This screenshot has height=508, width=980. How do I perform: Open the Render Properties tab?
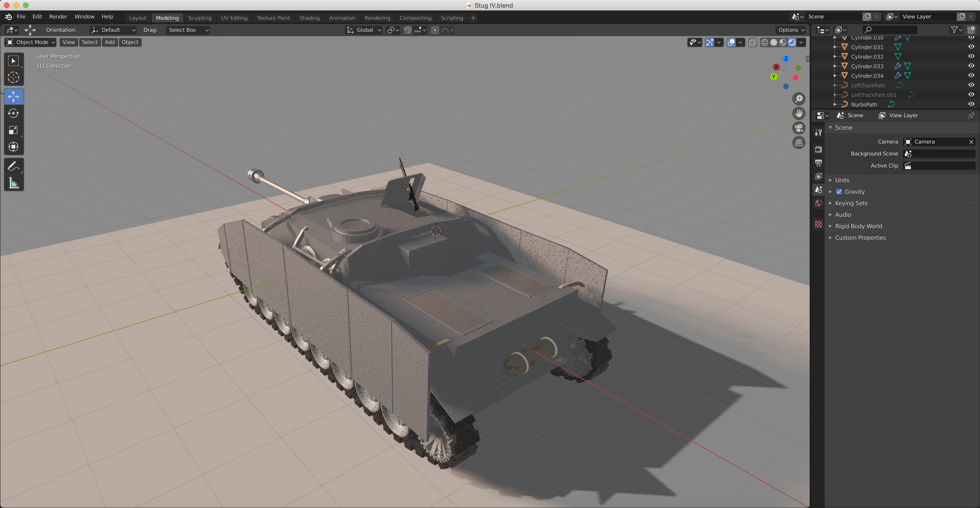(x=818, y=149)
